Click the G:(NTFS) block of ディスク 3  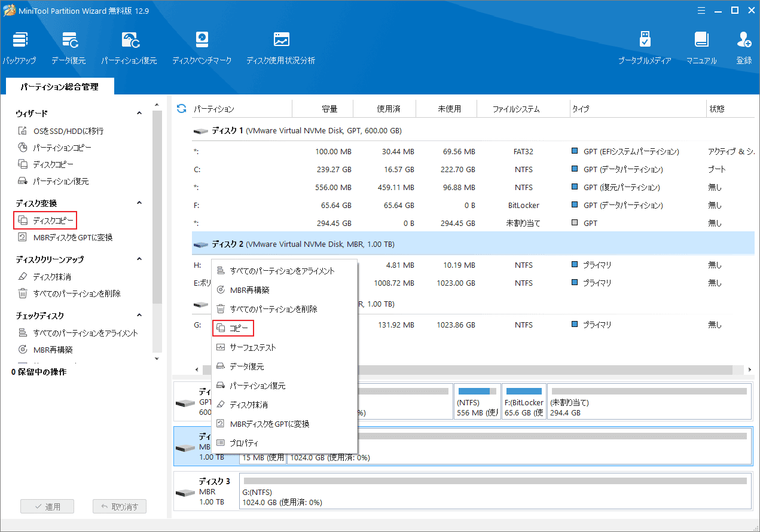pos(495,492)
